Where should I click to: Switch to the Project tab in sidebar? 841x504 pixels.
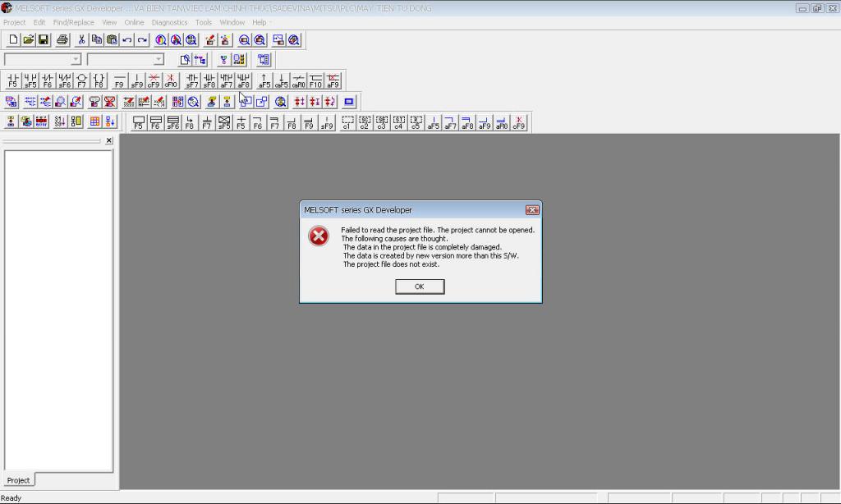click(x=18, y=480)
